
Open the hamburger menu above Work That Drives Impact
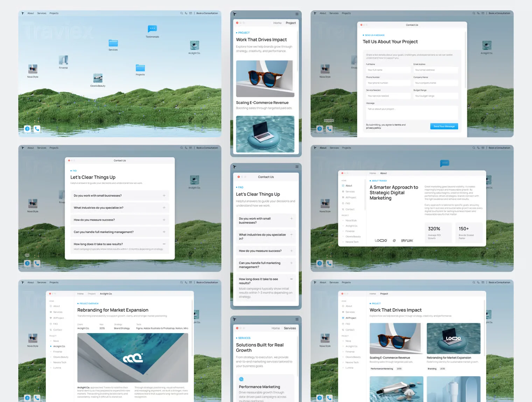pos(297,14)
